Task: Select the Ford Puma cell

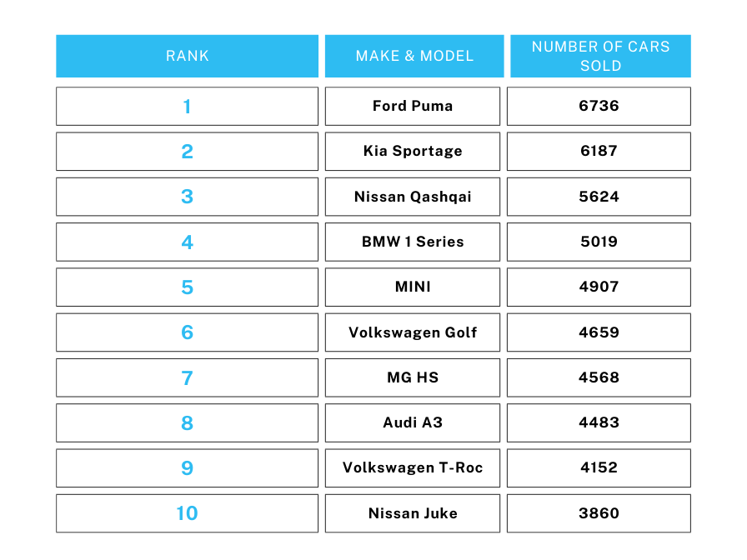Action: click(413, 106)
